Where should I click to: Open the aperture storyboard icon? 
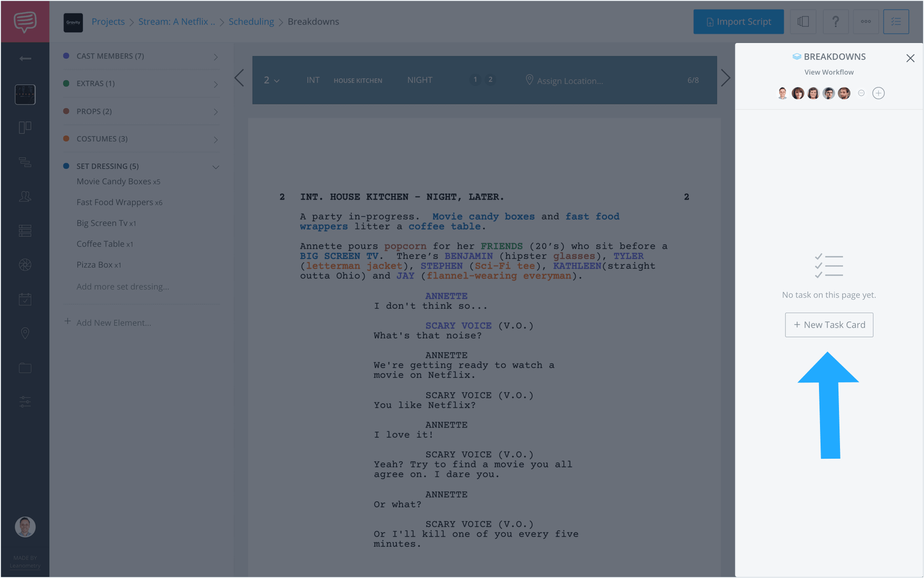coord(25,265)
